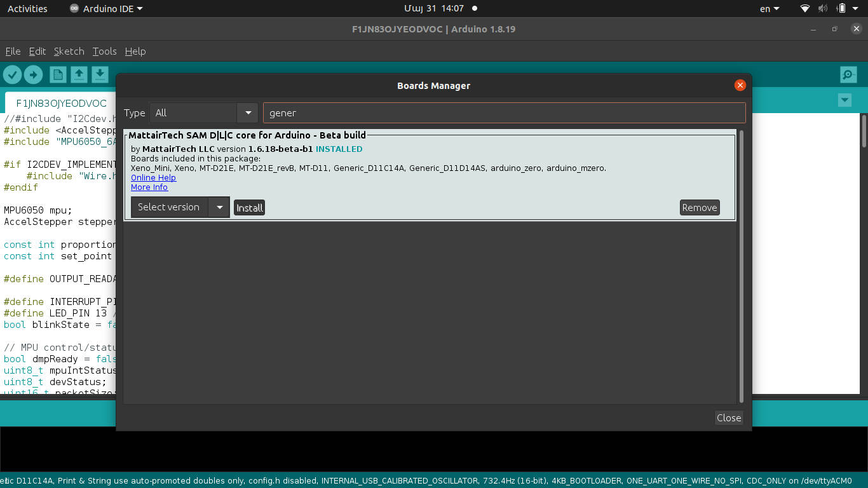This screenshot has width=868, height=488.
Task: Open the Online Help link
Action: [x=153, y=178]
